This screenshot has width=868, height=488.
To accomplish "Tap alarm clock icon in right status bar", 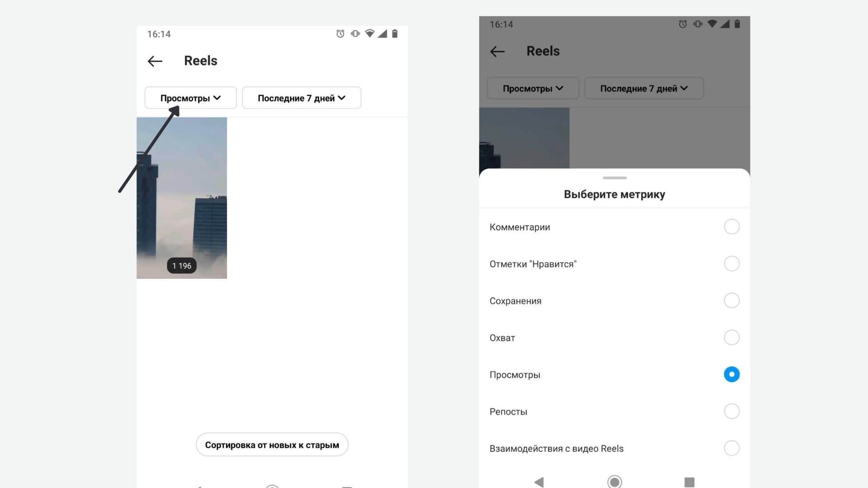I will coord(683,24).
